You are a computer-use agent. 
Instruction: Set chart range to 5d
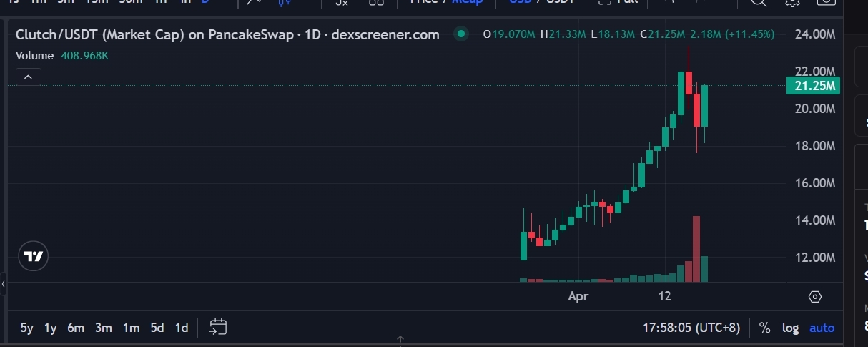tap(157, 328)
